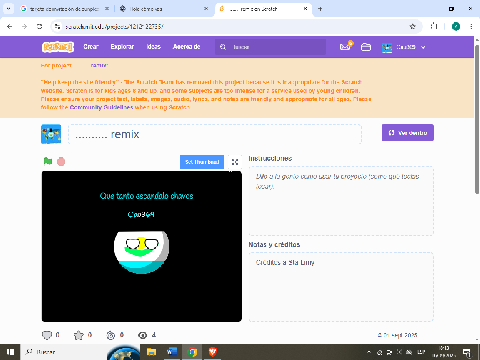Image resolution: width=480 pixels, height=360 pixels.
Task: Open Community Guidelines link
Action: [x=101, y=107]
